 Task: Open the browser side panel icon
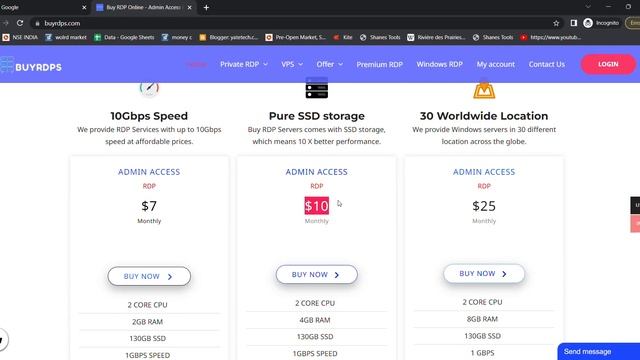click(573, 23)
